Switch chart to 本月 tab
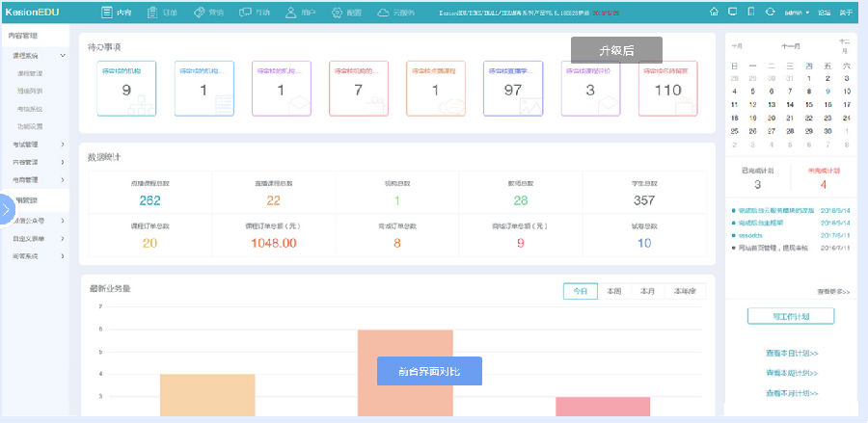The image size is (868, 423). [x=647, y=291]
